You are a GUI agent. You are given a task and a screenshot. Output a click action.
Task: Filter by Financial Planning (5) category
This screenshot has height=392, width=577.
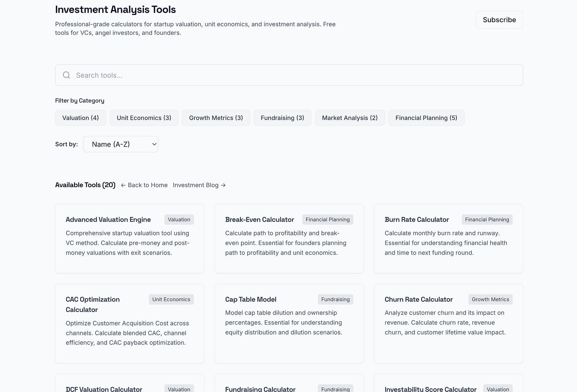click(x=426, y=118)
